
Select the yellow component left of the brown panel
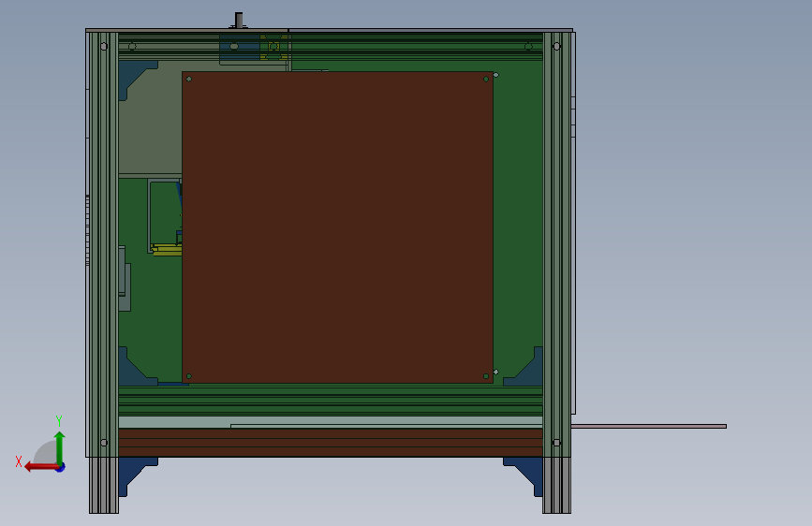pos(167,250)
